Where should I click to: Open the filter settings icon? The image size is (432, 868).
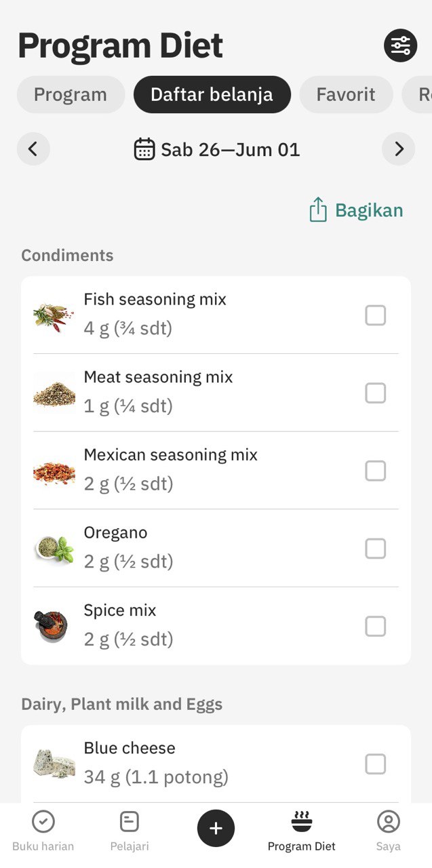(400, 45)
